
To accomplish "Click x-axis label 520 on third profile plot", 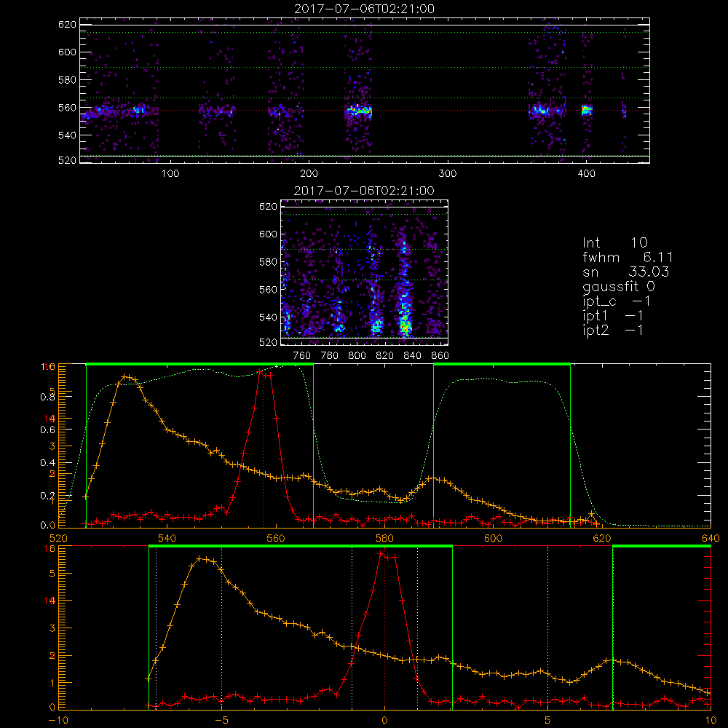I will (x=58, y=538).
